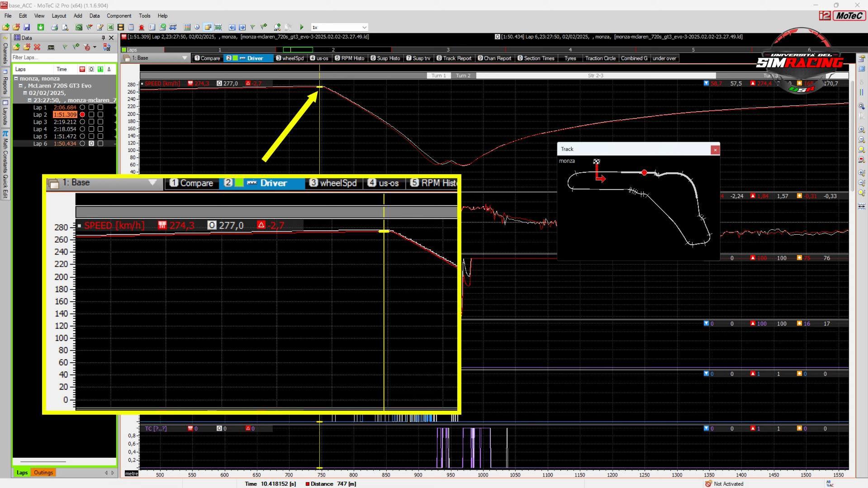Switch to the Track Report worksheet tab
The width and height of the screenshot is (868, 488).
coord(454,58)
